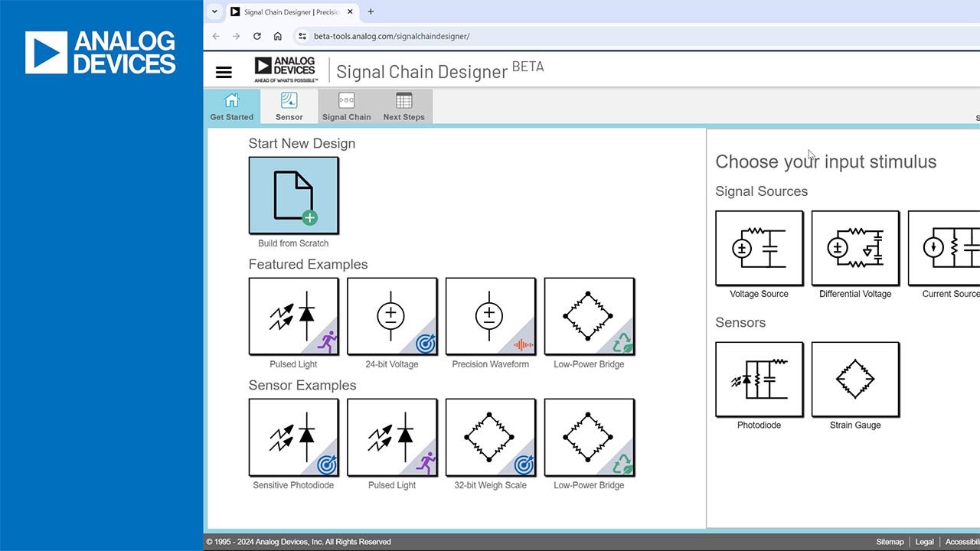Select the Photodiode sensor
This screenshot has width=980, height=551.
[759, 379]
